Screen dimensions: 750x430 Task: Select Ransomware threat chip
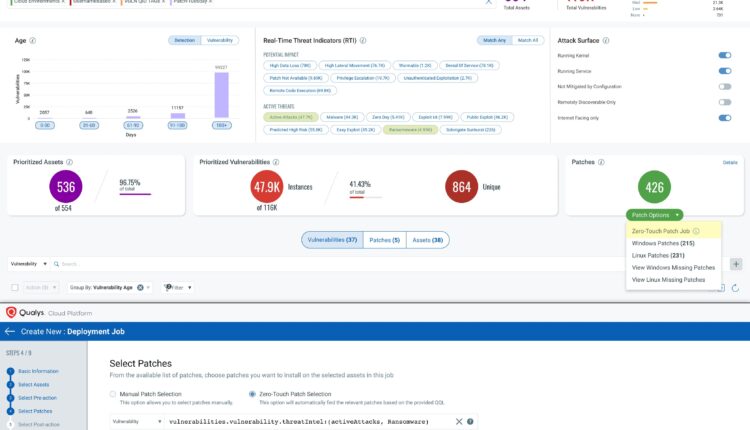point(410,130)
